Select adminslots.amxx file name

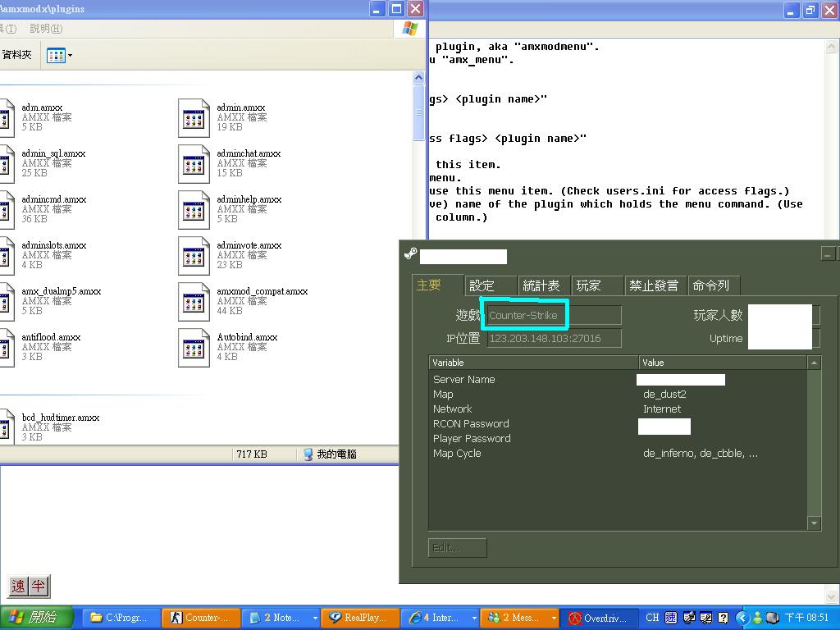tap(53, 246)
